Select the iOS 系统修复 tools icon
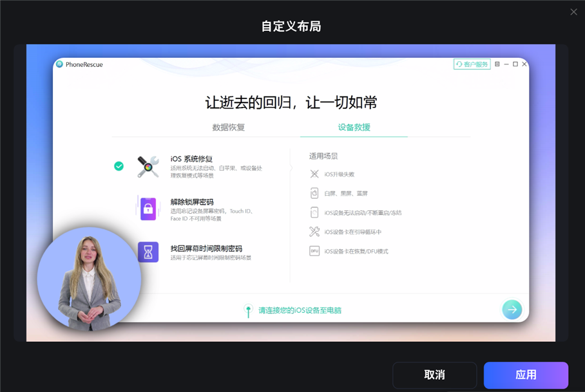This screenshot has height=392, width=585. click(x=148, y=167)
